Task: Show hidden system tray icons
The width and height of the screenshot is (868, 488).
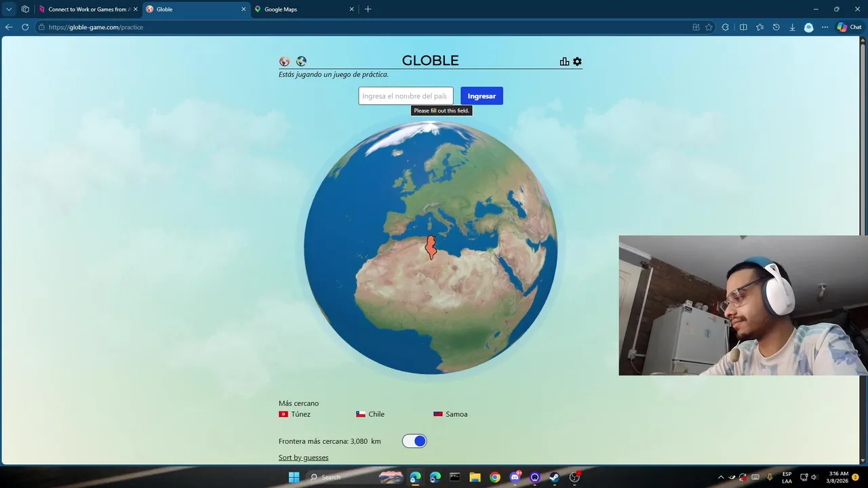Action: pyautogui.click(x=720, y=477)
